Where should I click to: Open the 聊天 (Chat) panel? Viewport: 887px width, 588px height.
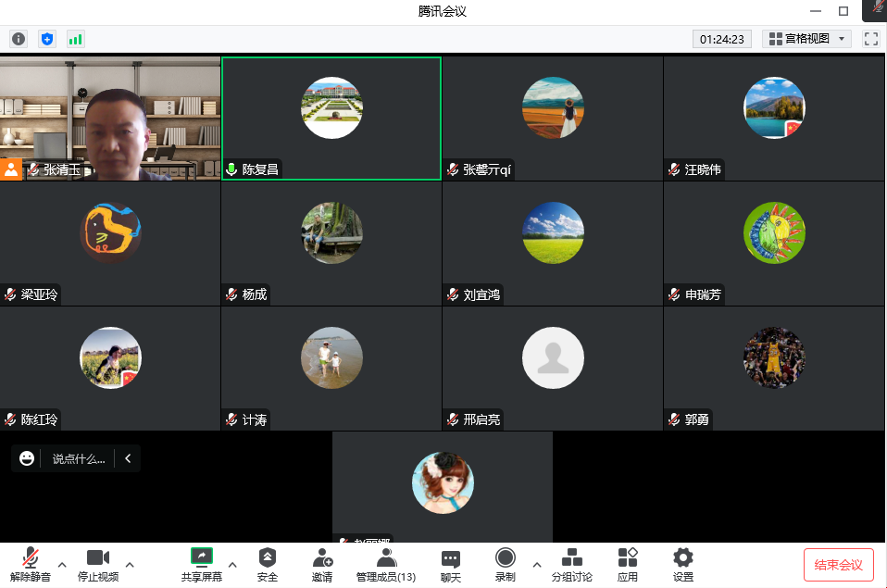click(x=451, y=564)
